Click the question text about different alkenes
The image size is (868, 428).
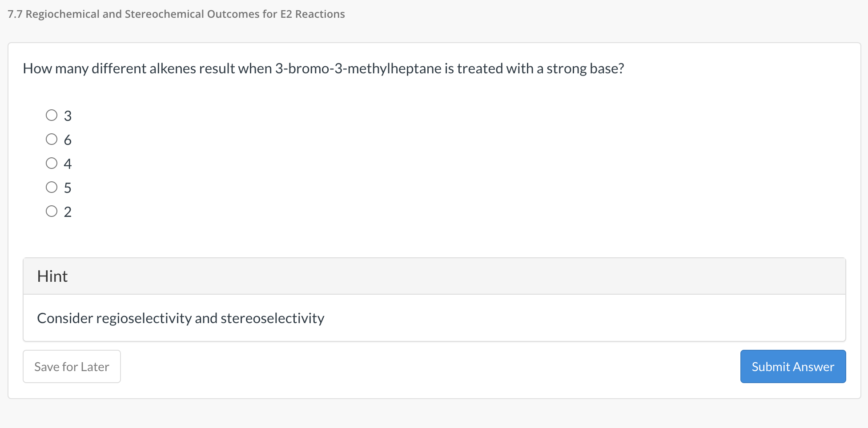(x=323, y=68)
